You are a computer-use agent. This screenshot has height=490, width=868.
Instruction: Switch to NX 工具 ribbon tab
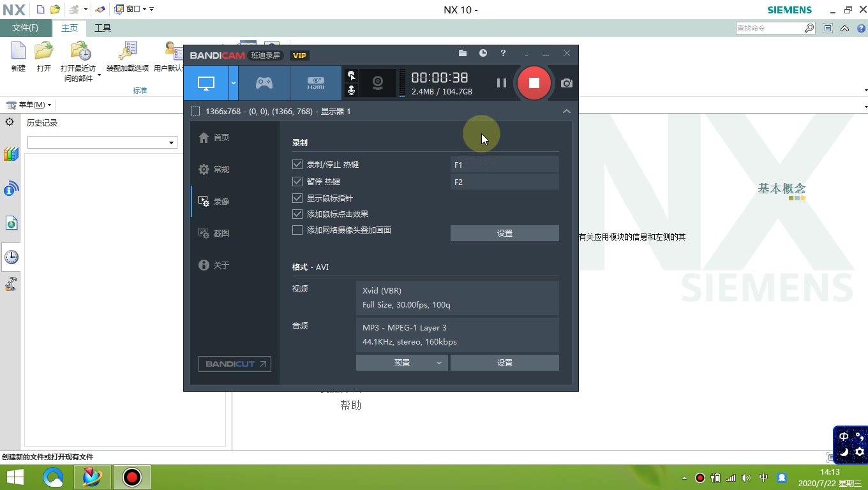coord(103,28)
